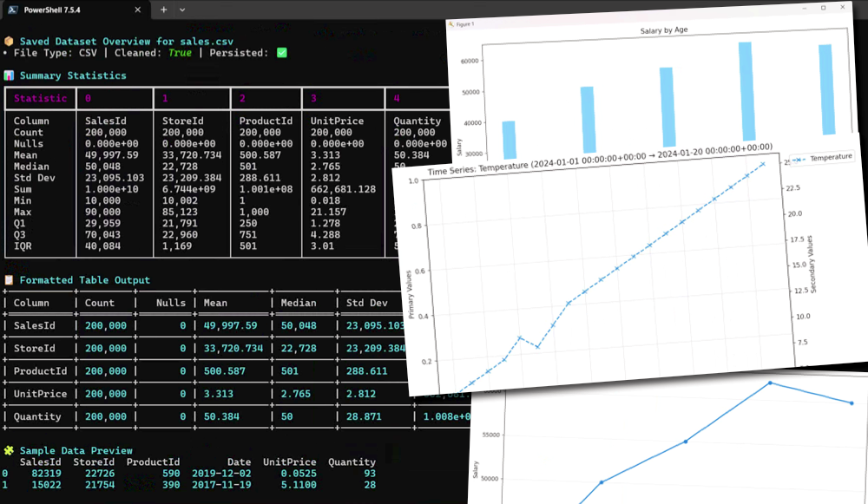Click the minimize button on the Figure 1 window
The image size is (868, 504).
[805, 8]
